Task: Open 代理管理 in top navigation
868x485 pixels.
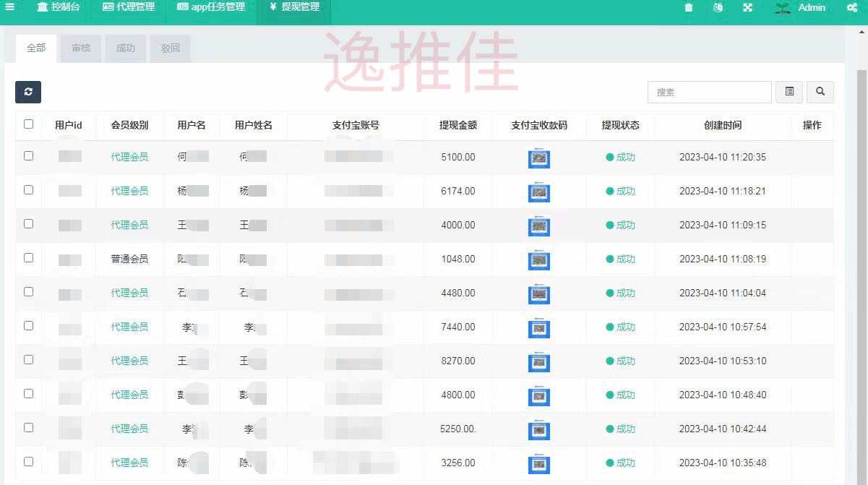Action: tap(129, 7)
